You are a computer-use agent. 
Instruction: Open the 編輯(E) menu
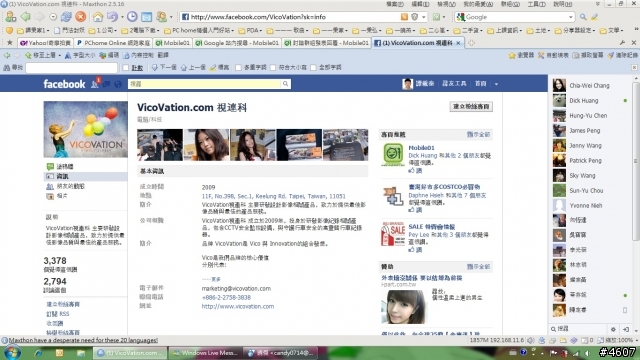(x=420, y=4)
